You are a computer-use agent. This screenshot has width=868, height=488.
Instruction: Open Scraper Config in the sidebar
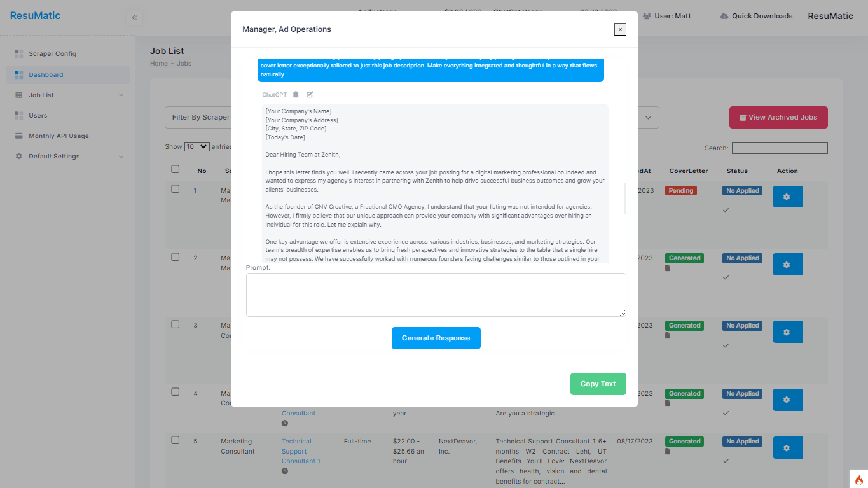coord(52,54)
